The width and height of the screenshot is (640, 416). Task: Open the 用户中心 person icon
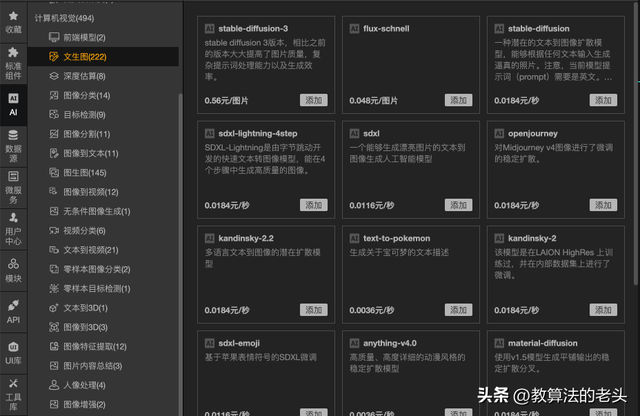click(13, 218)
